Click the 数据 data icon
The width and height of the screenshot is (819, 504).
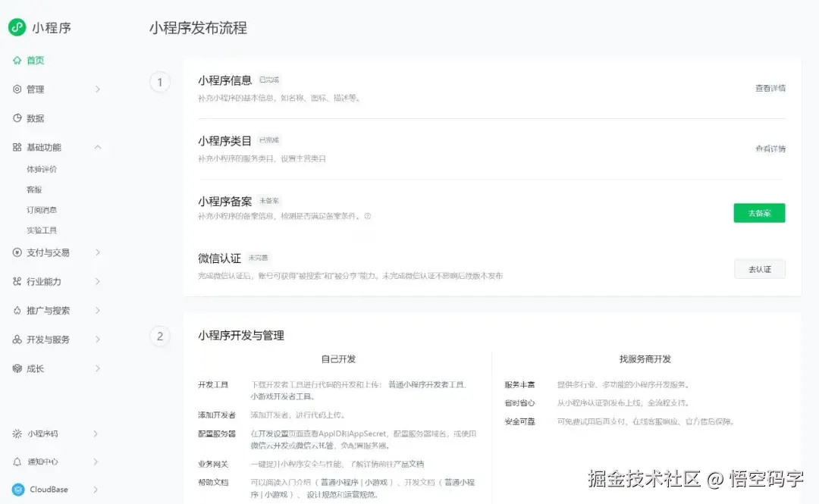click(17, 118)
